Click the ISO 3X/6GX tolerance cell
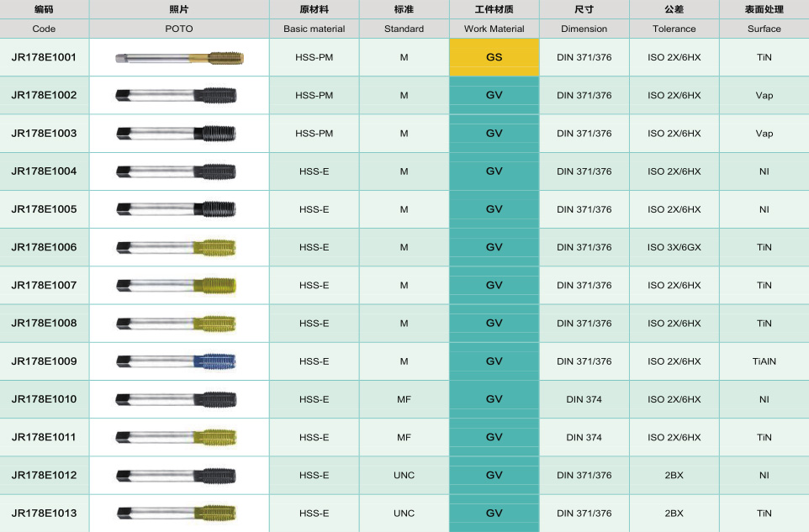This screenshot has width=809, height=532. (x=674, y=247)
